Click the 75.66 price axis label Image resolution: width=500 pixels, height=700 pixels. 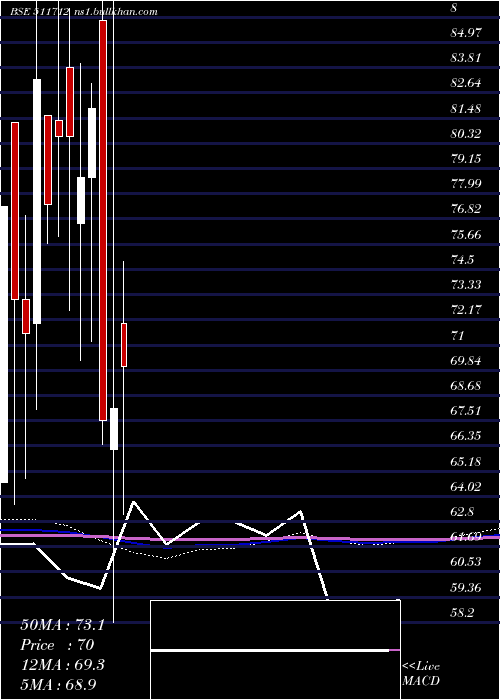click(466, 234)
